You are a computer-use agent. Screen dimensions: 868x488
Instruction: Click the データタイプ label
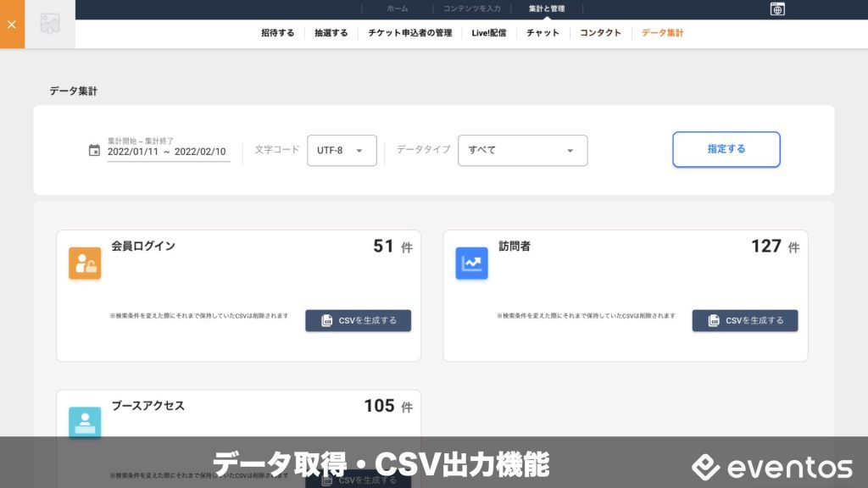tap(424, 149)
